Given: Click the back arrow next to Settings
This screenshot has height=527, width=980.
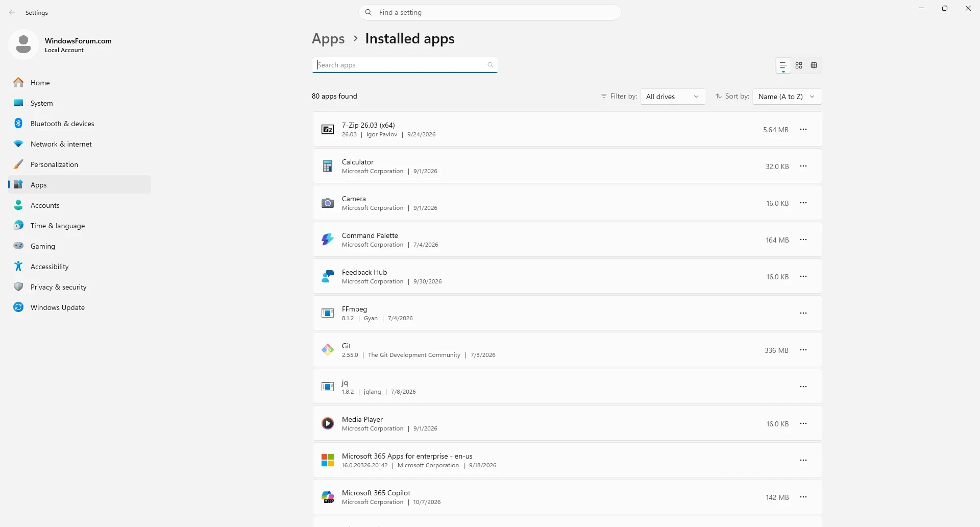Looking at the screenshot, I should pyautogui.click(x=12, y=13).
